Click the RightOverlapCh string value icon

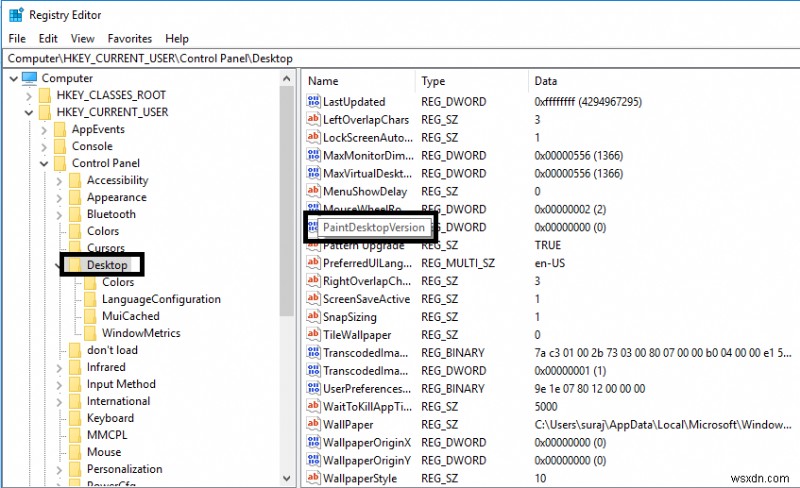click(313, 280)
